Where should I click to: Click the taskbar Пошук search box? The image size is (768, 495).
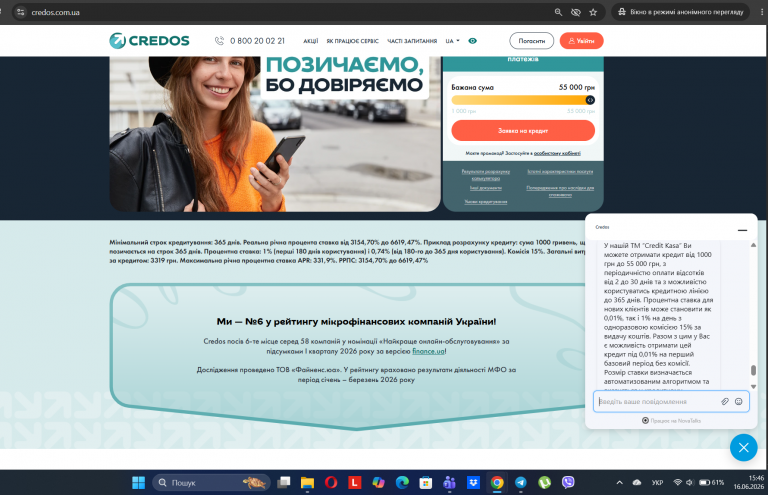point(211,483)
